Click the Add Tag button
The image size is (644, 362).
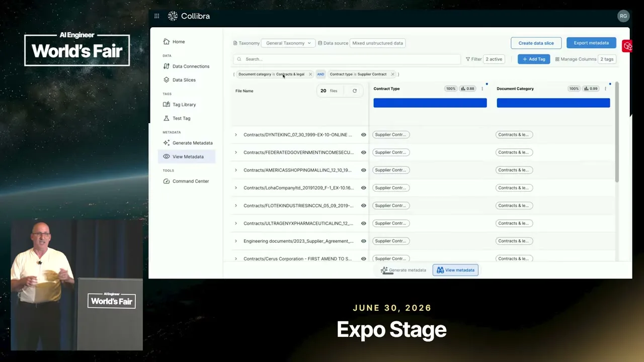[x=534, y=59]
